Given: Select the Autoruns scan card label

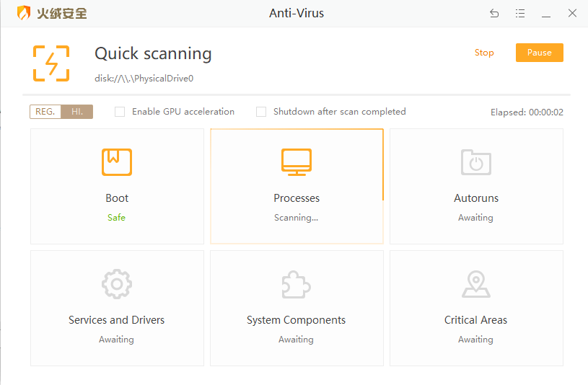Looking at the screenshot, I should [476, 198].
